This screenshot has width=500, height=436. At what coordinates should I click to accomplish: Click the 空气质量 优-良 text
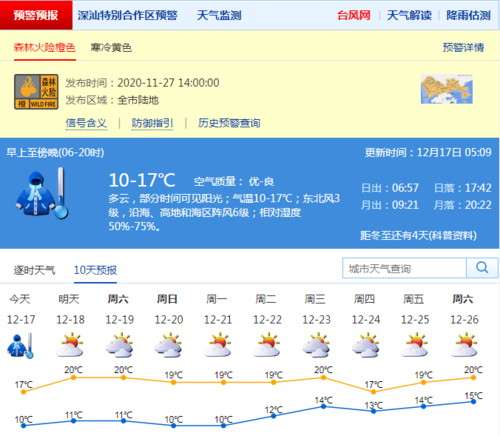click(234, 182)
